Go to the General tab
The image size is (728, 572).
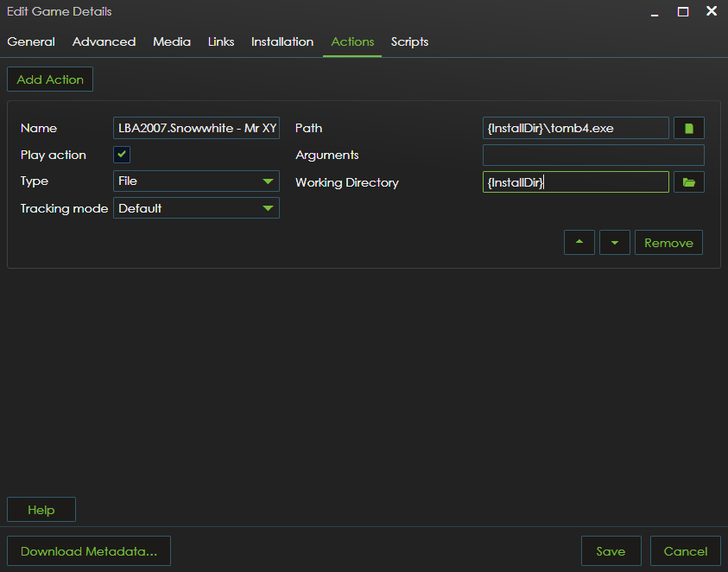[31, 41]
